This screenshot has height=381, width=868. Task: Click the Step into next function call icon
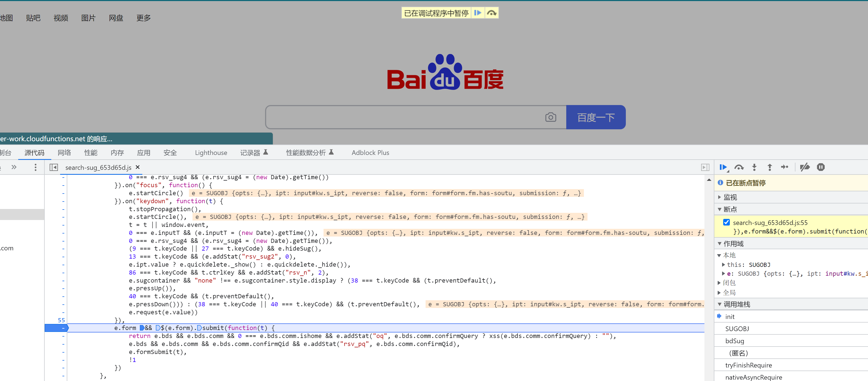[754, 168]
